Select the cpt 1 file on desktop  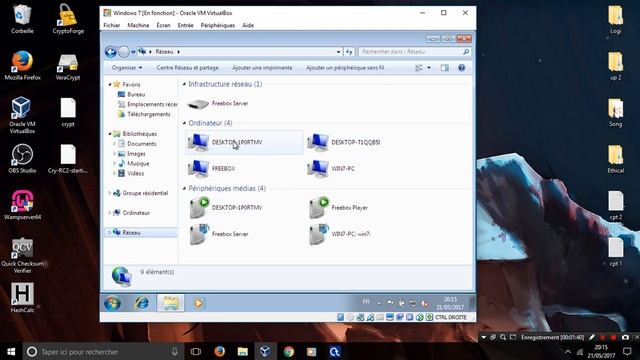[616, 252]
